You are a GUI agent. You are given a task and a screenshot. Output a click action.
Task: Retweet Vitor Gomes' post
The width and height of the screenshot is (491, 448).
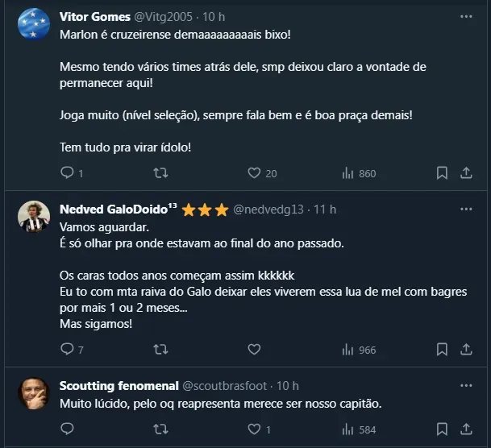click(160, 172)
